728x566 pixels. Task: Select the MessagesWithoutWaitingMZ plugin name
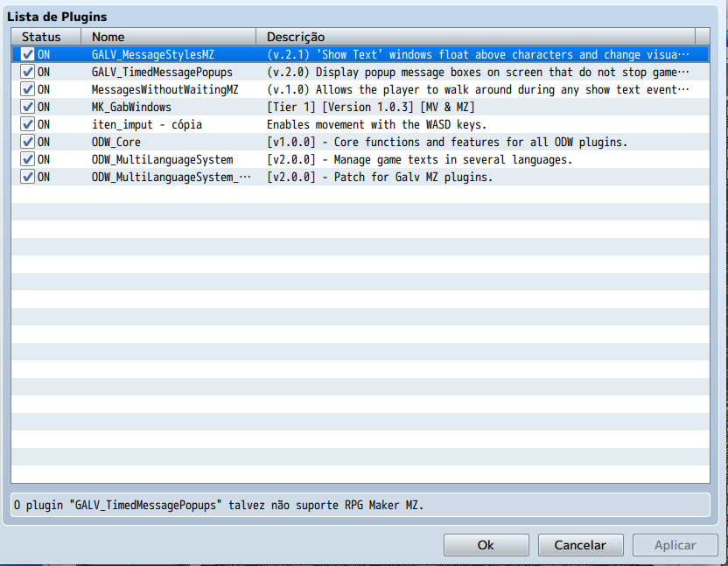164,89
